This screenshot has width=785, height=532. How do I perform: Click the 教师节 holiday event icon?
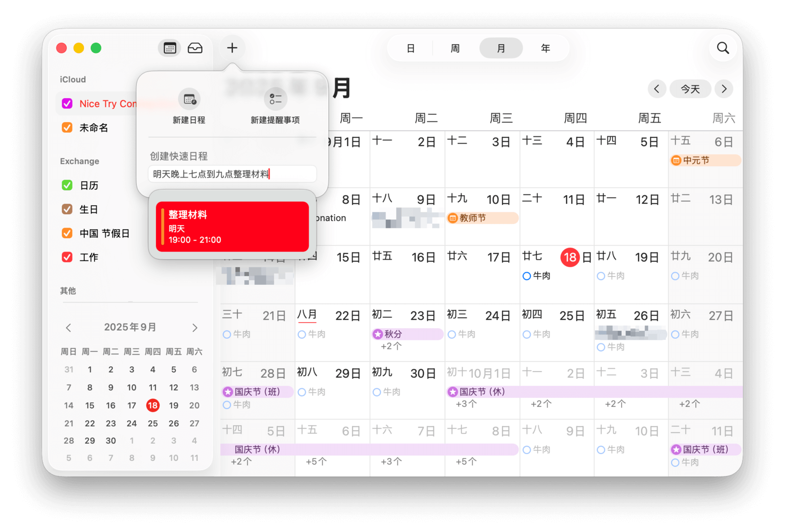(x=453, y=218)
